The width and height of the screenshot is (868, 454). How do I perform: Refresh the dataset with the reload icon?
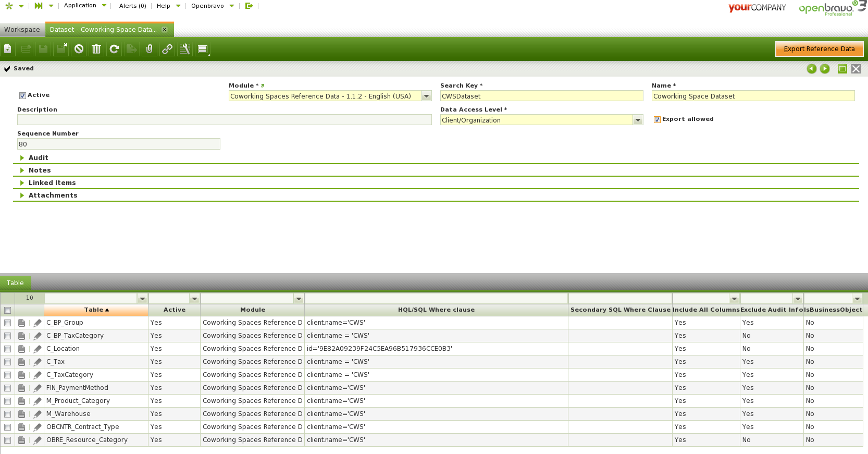pyautogui.click(x=114, y=49)
